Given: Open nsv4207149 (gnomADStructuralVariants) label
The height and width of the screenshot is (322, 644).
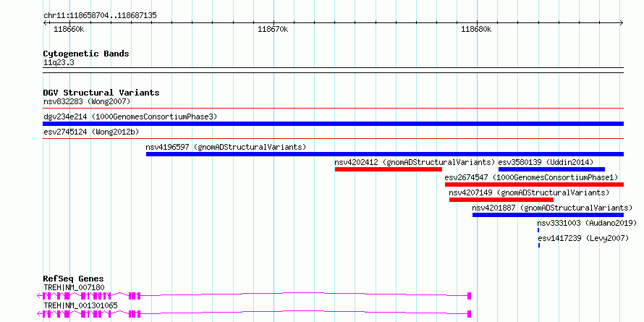Looking at the screenshot, I should [529, 192].
